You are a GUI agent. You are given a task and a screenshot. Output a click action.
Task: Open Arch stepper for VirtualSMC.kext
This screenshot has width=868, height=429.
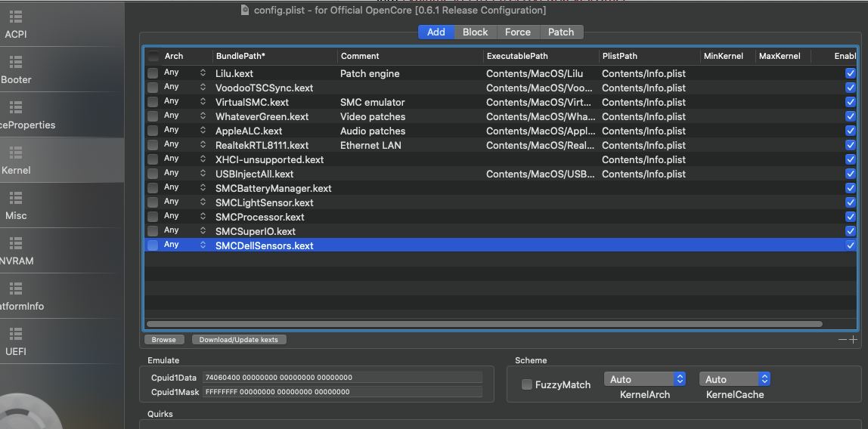[x=203, y=102]
